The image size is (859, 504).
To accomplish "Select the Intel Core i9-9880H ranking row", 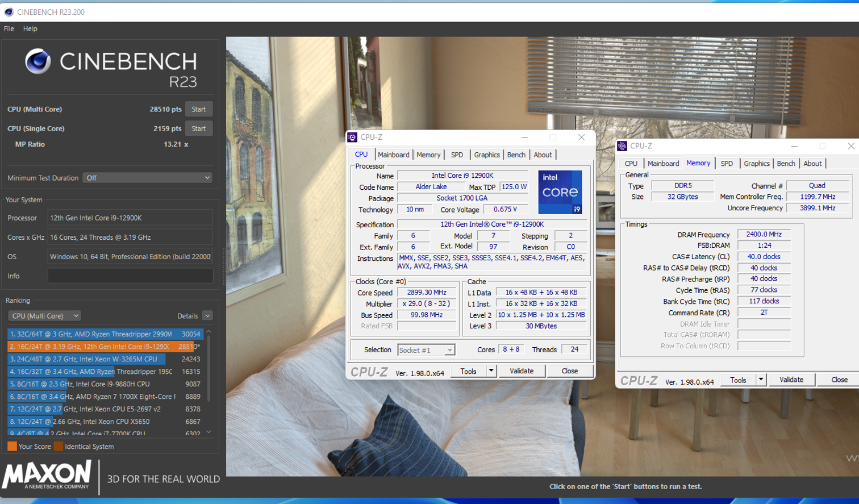I will click(106, 384).
